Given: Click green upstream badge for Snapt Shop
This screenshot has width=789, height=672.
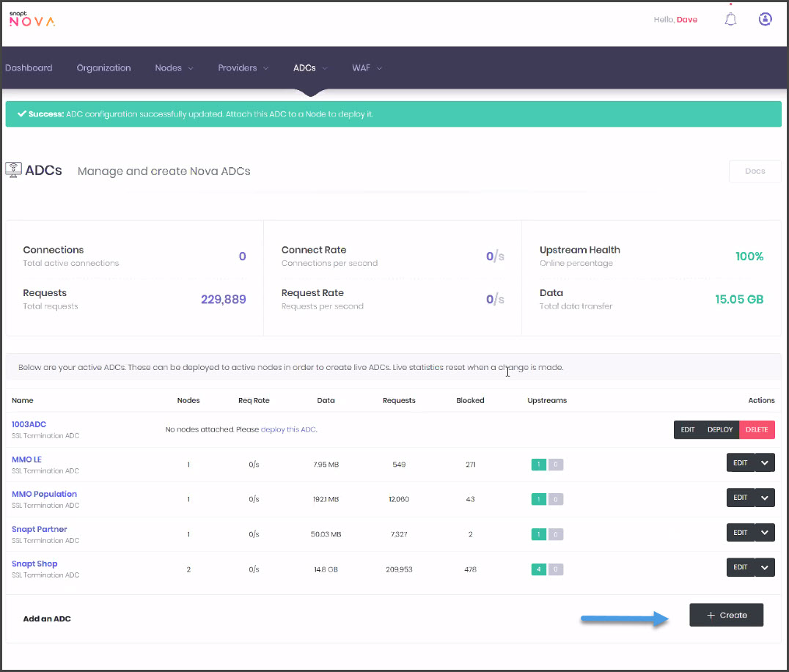Looking at the screenshot, I should pos(538,569).
